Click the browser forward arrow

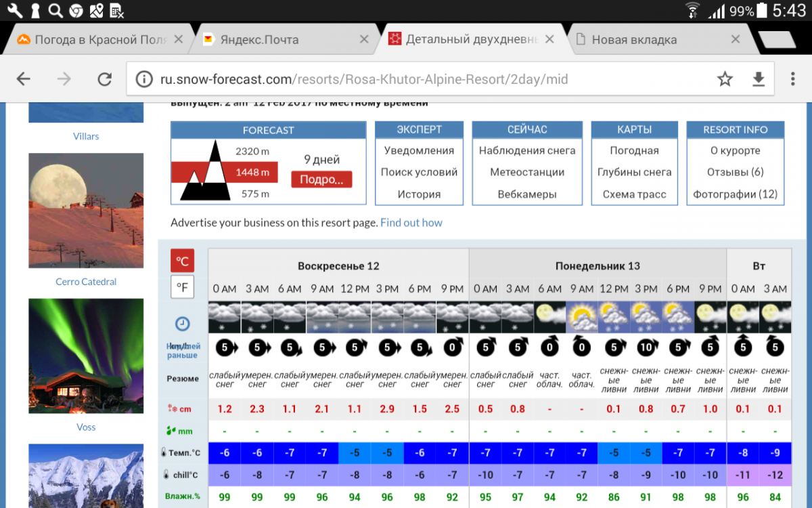click(x=64, y=79)
